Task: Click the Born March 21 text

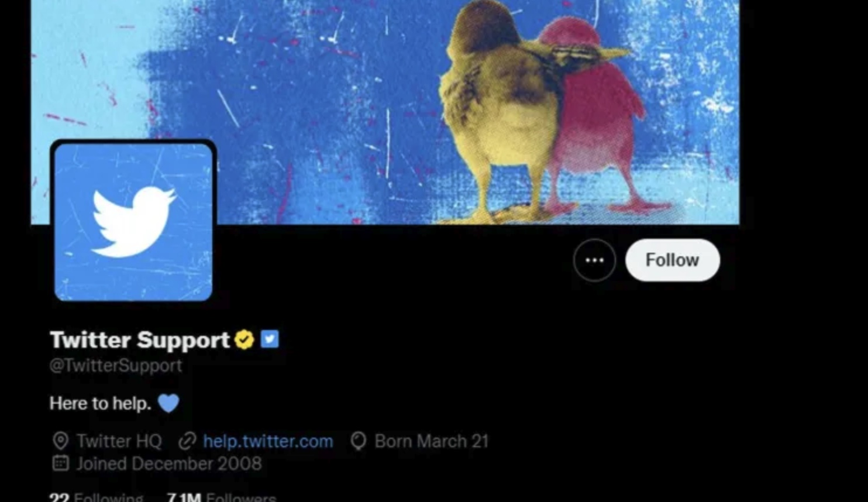Action: [432, 441]
